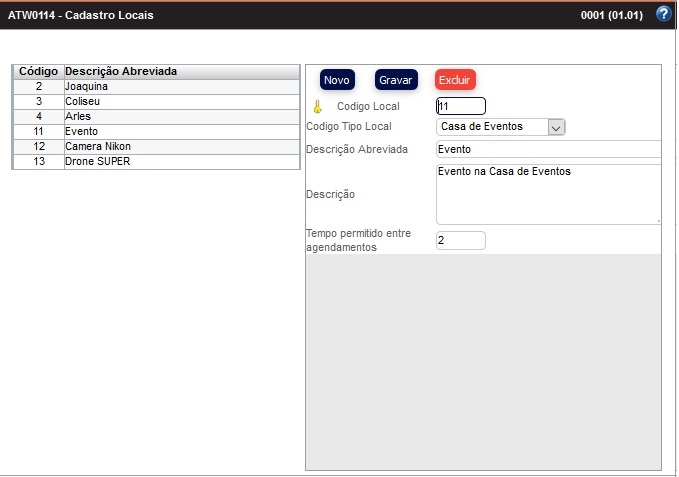The height and width of the screenshot is (477, 679).
Task: Click code cell 2
Action: [x=39, y=87]
